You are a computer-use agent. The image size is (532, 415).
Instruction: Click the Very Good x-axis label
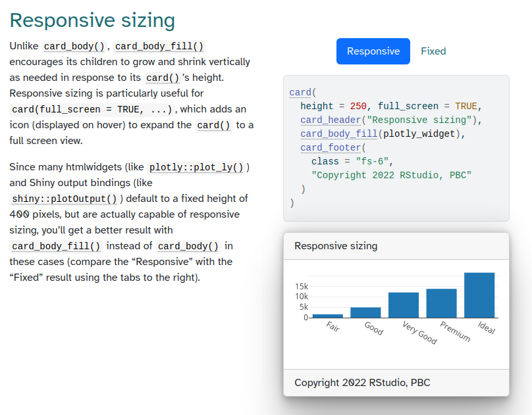click(419, 333)
